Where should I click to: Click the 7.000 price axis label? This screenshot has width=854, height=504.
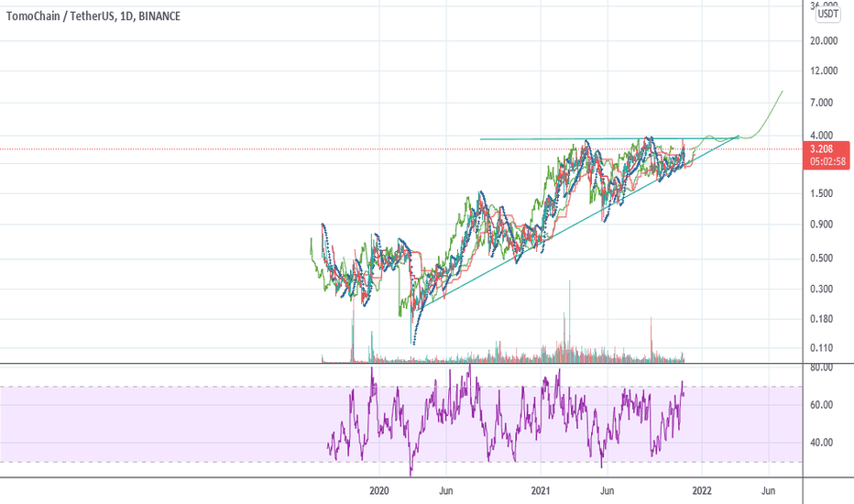[x=822, y=103]
